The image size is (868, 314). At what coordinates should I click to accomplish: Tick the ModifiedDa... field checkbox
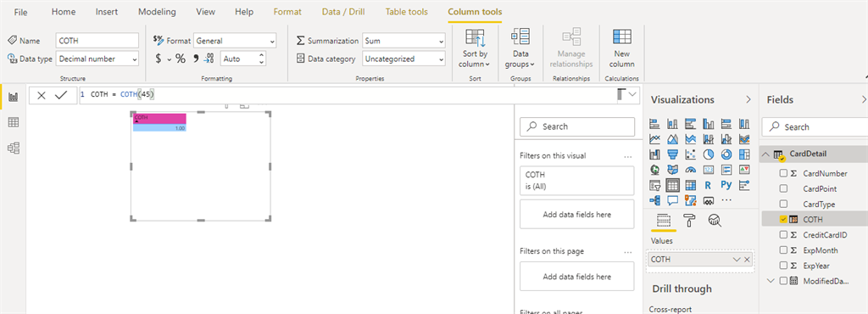783,281
